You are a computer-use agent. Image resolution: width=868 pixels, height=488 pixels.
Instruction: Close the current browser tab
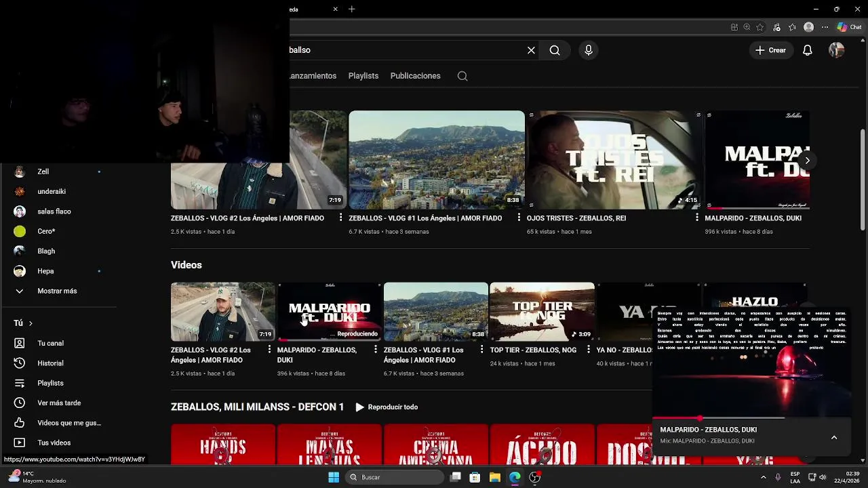pos(335,9)
